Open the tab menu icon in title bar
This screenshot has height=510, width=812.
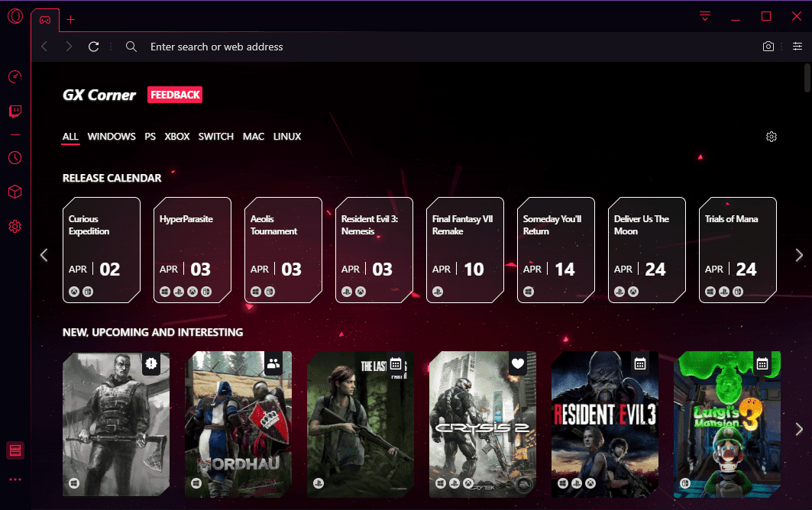point(705,16)
